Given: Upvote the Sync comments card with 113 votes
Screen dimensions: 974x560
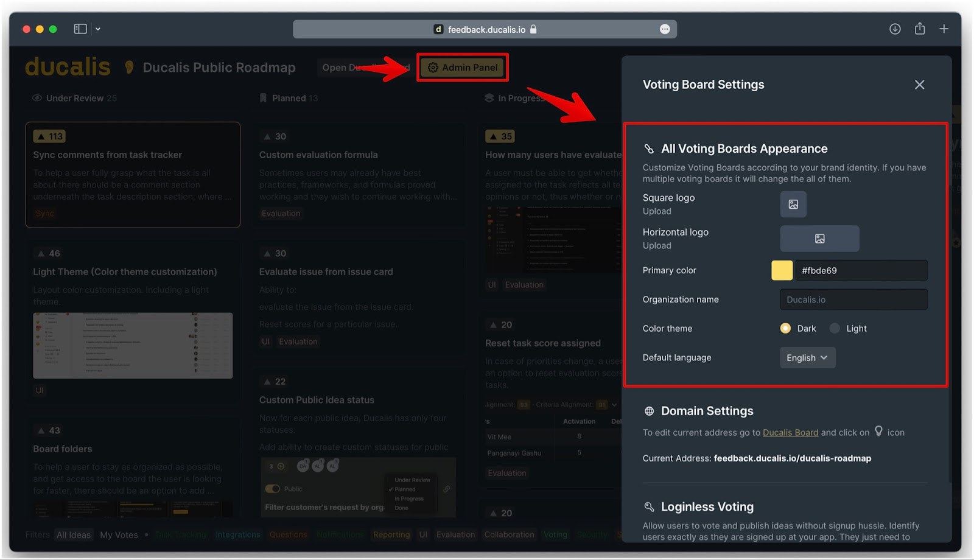Looking at the screenshot, I should coord(49,136).
